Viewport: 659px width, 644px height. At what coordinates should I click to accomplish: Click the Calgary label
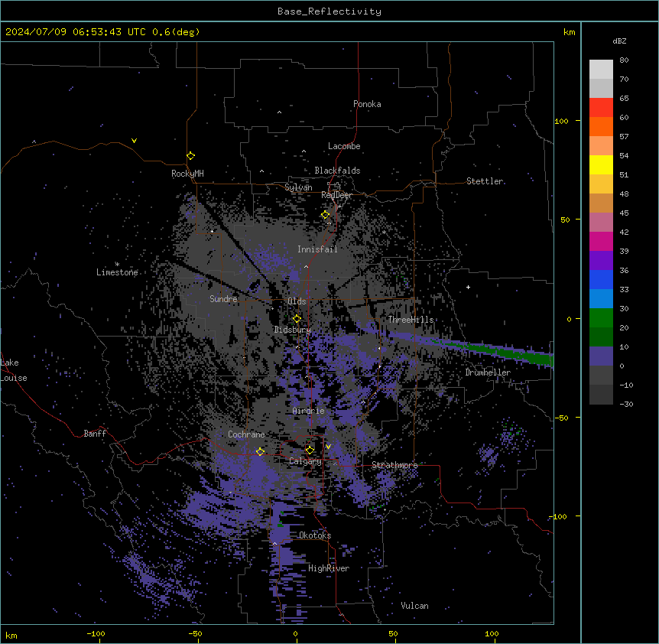(x=305, y=461)
